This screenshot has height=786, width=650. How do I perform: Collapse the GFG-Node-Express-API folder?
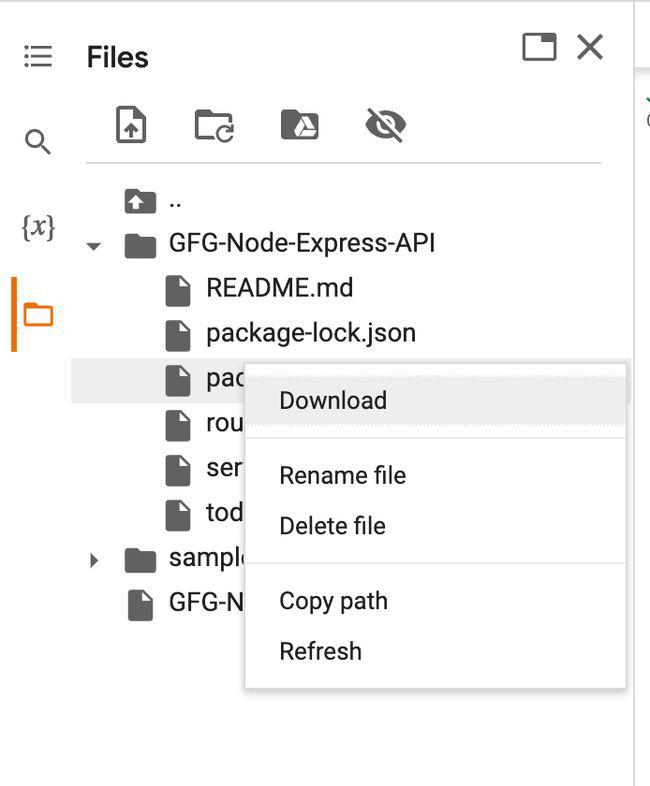[x=94, y=245]
